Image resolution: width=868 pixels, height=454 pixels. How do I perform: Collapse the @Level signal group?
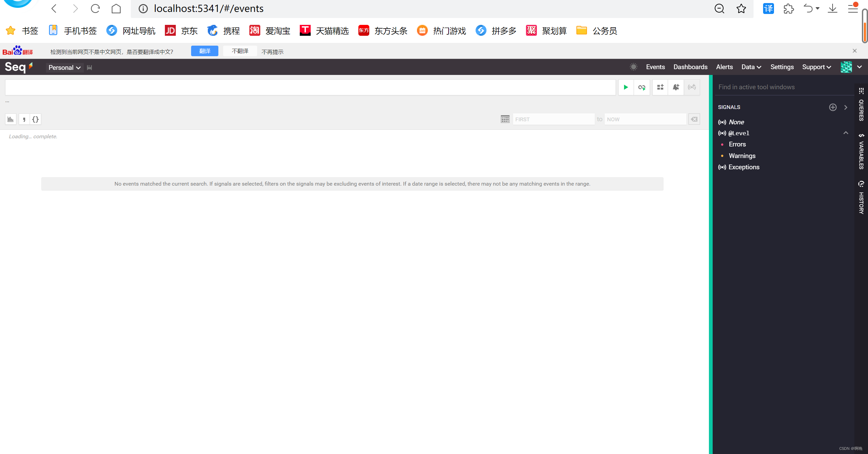coord(846,133)
